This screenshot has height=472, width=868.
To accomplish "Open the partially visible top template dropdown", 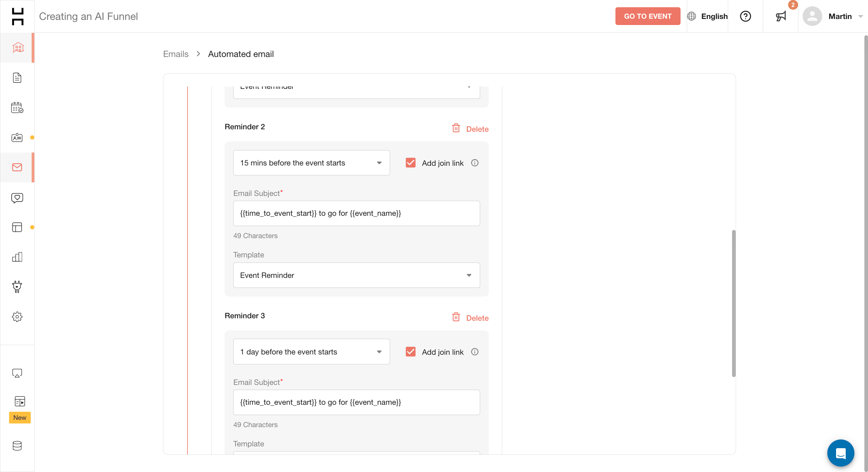I will click(x=357, y=92).
